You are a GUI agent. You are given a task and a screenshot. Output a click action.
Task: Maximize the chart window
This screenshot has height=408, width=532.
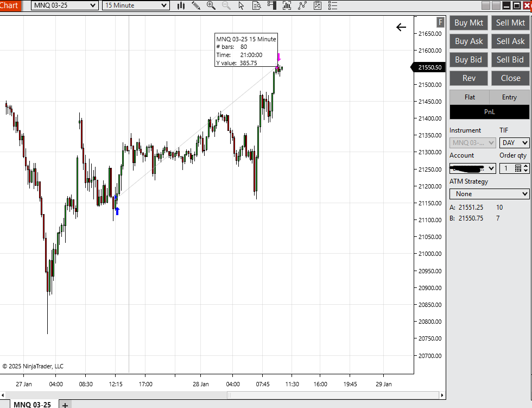(x=516, y=5)
